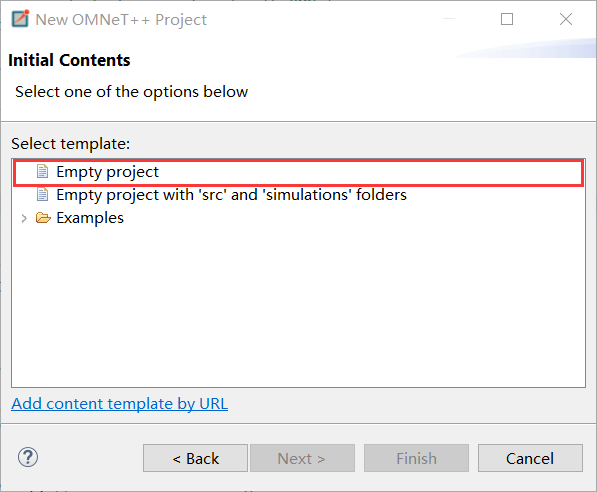Open Add content template by URL link
The width and height of the screenshot is (597, 492).
pyautogui.click(x=120, y=403)
